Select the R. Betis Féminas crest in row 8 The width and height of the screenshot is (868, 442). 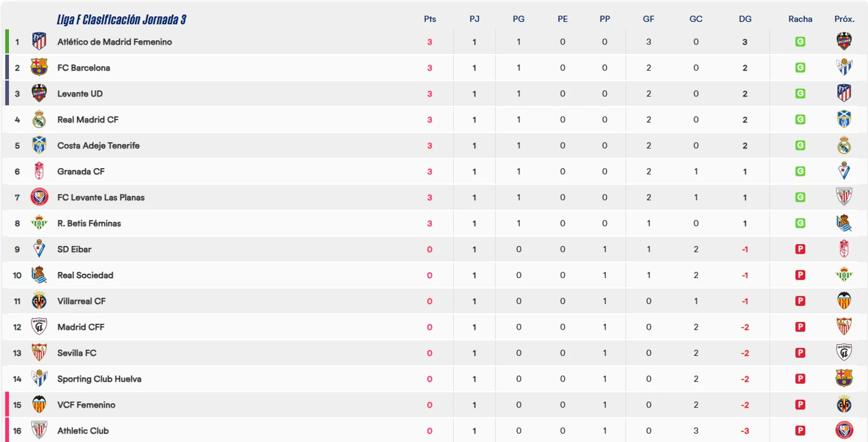(x=39, y=223)
